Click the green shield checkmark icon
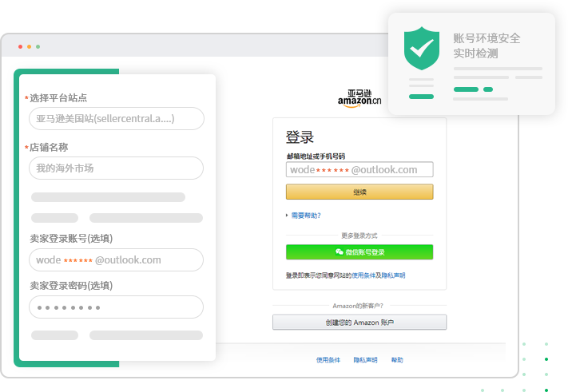568x392 pixels. [422, 48]
